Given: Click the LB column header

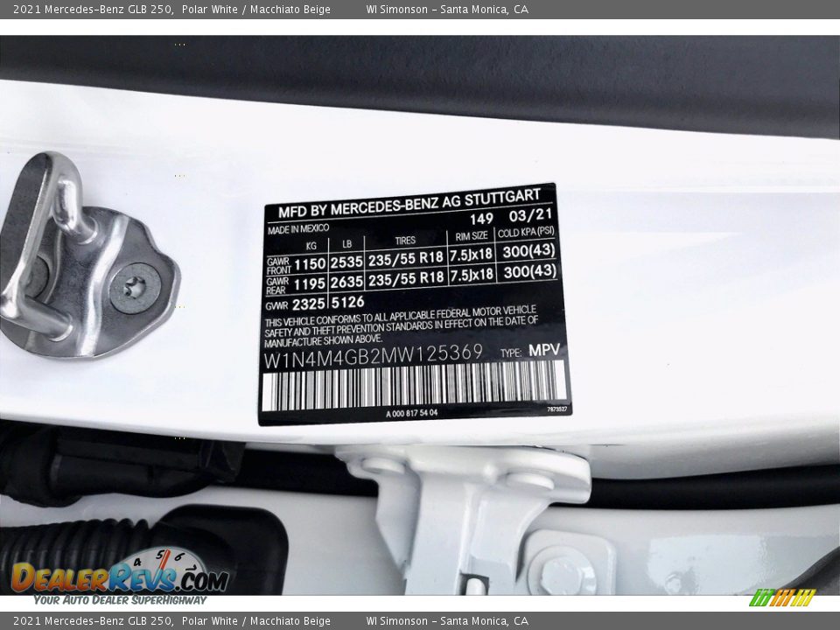Looking at the screenshot, I should click(347, 244).
